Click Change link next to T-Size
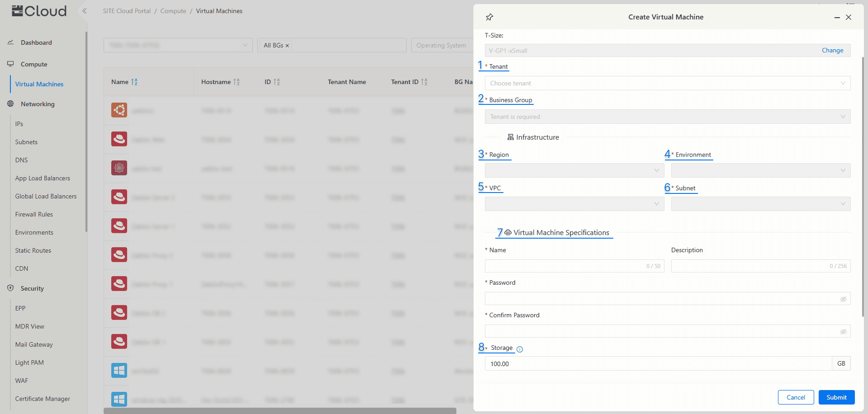 [832, 50]
